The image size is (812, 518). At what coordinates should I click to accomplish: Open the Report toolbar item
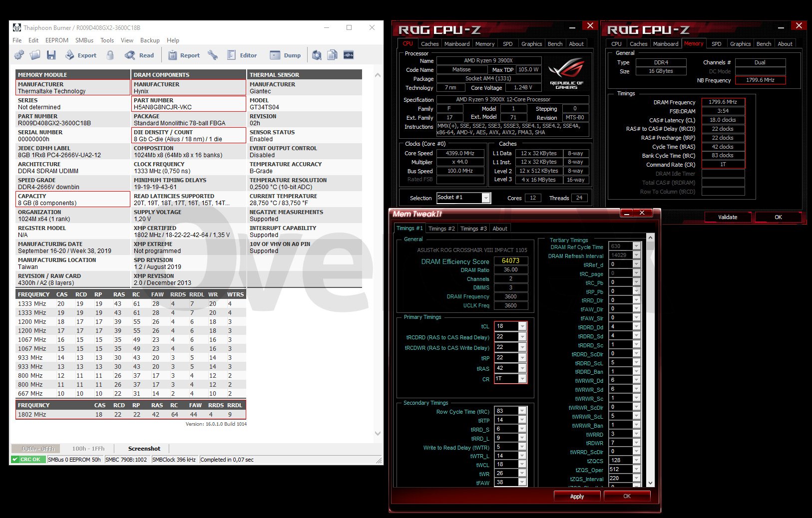click(x=184, y=55)
